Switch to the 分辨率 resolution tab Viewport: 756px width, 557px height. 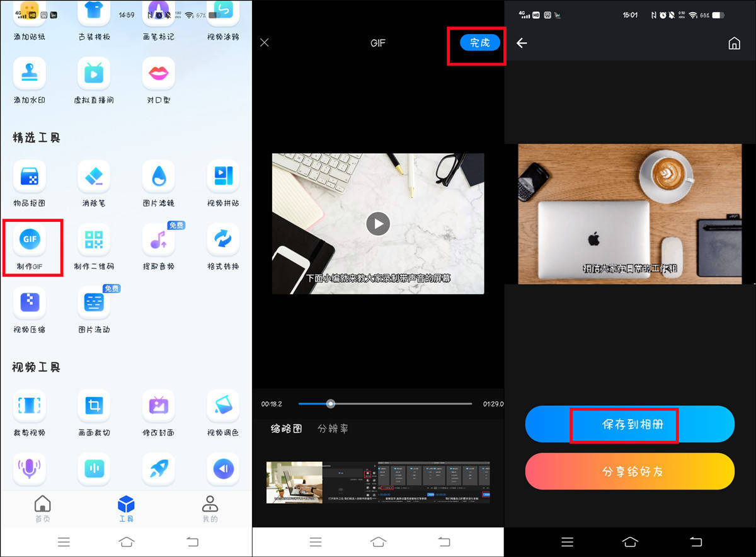332,428
